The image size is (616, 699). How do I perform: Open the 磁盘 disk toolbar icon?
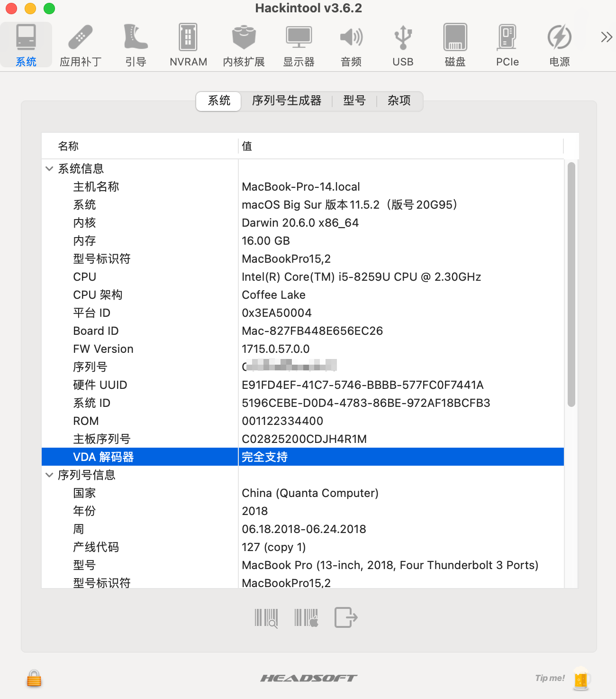click(x=455, y=45)
